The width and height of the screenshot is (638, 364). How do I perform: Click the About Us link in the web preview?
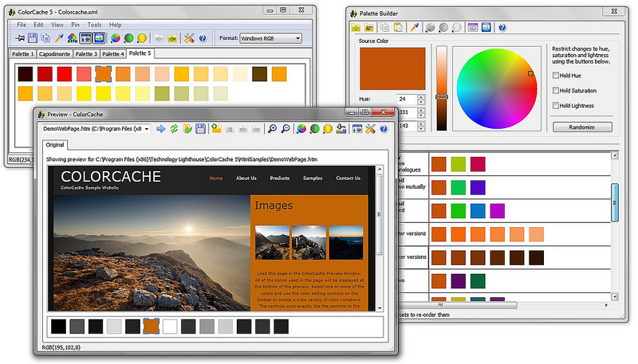(246, 178)
